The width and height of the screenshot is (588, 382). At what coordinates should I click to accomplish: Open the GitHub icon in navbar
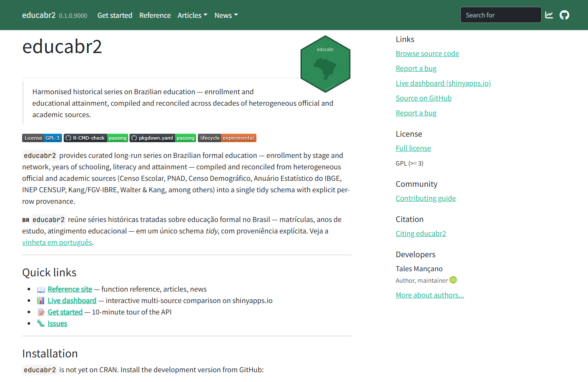click(564, 15)
